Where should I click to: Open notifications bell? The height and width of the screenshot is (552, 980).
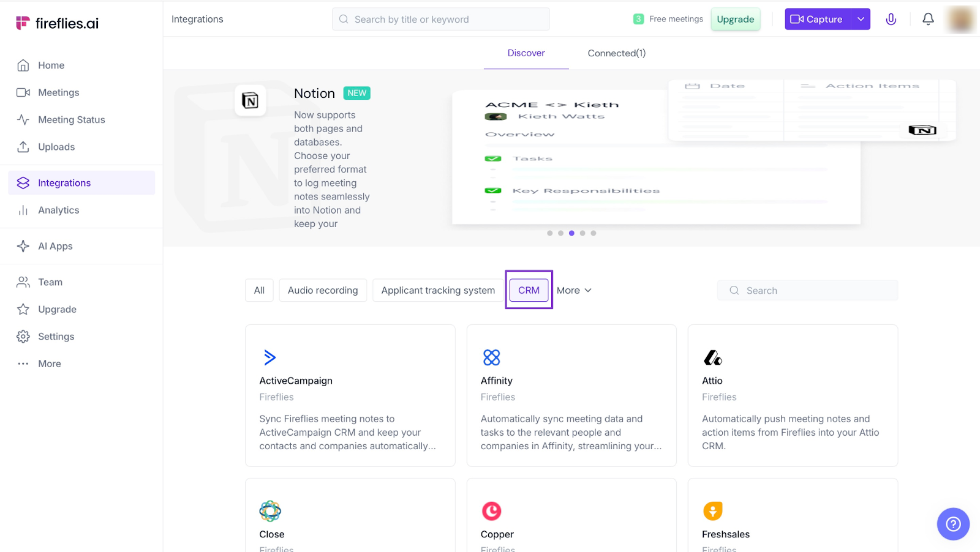(x=928, y=19)
